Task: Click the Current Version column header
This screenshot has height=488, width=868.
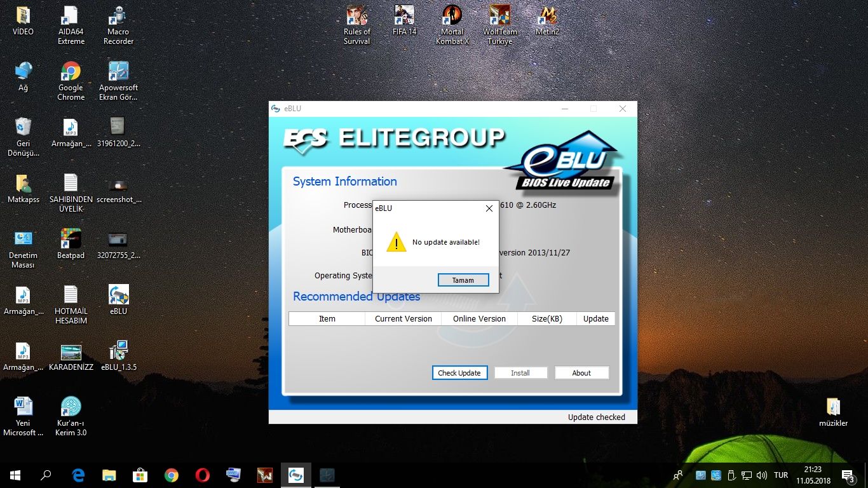Action: pyautogui.click(x=403, y=319)
